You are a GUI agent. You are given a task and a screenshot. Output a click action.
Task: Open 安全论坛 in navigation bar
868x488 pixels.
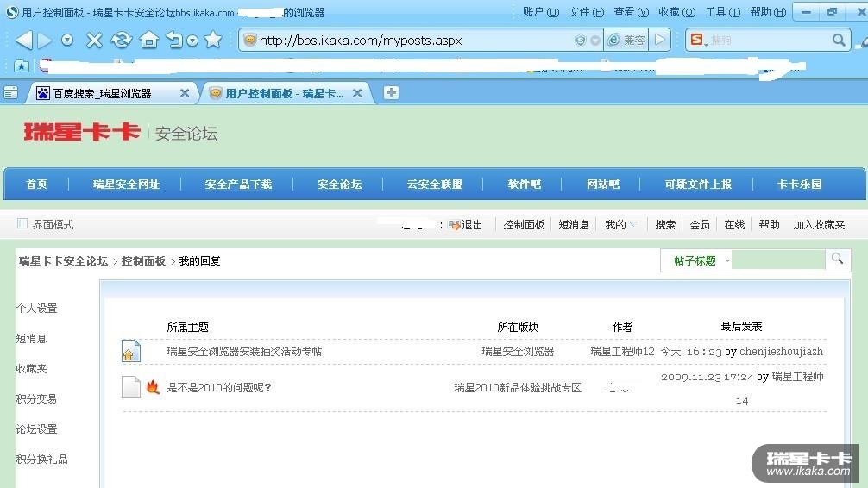tap(339, 185)
